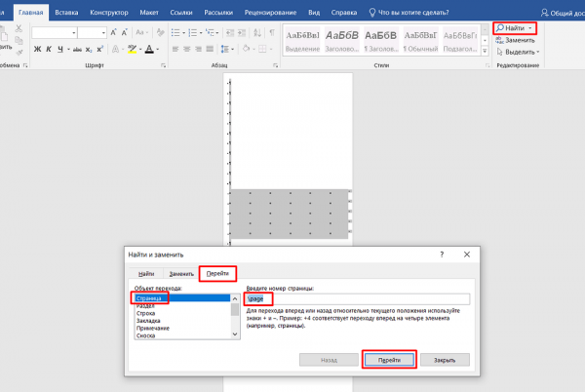
Task: Sort selected text
Action: coord(257,32)
